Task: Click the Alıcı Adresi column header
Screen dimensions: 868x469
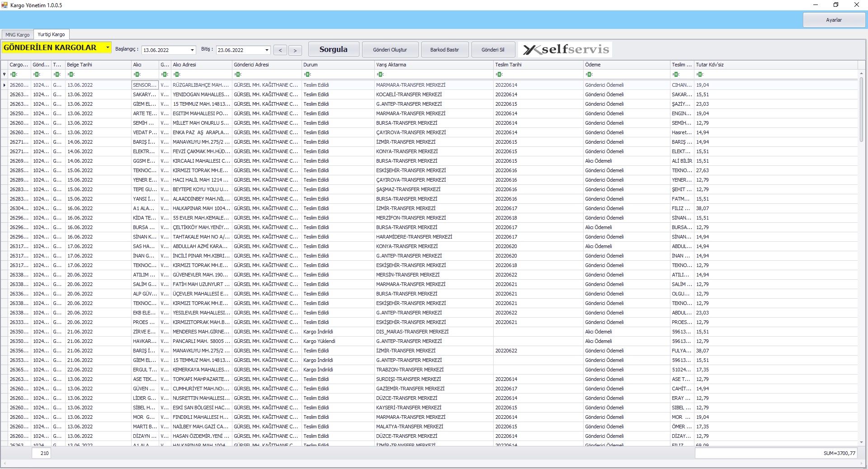Action: pyautogui.click(x=202, y=65)
